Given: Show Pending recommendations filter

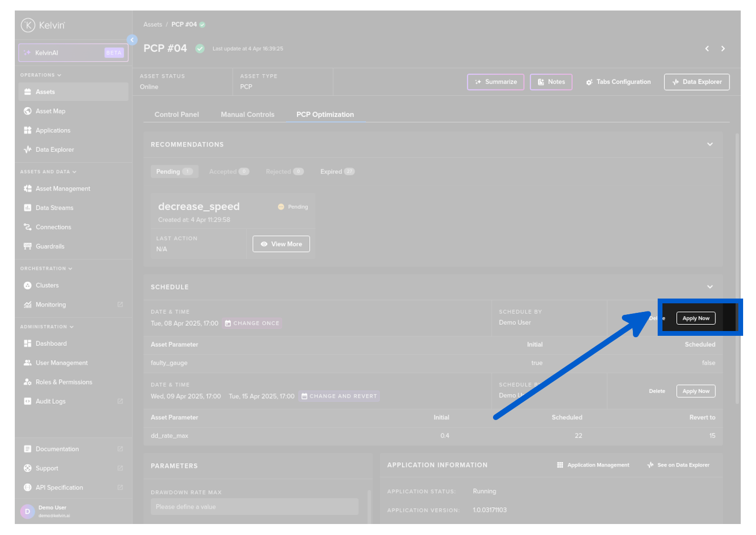Looking at the screenshot, I should pos(174,172).
